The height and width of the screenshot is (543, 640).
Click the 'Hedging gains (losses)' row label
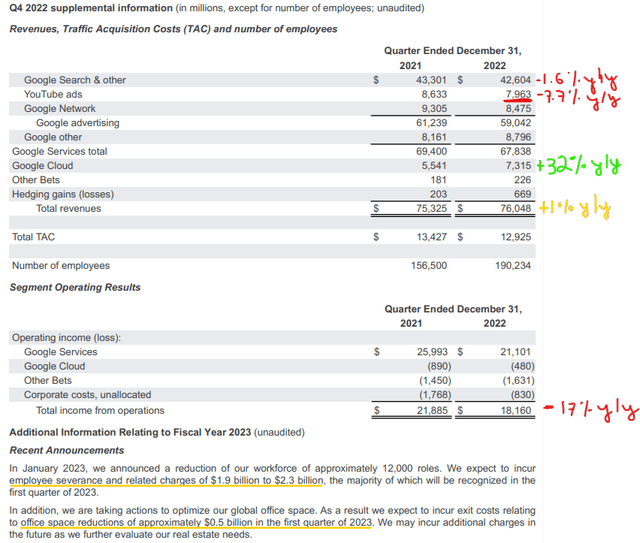(x=63, y=194)
